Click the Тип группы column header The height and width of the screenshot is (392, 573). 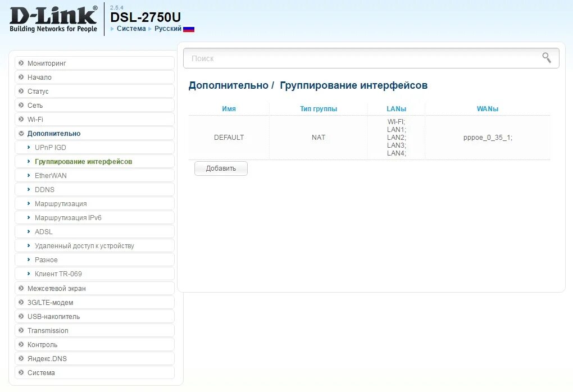coord(319,108)
